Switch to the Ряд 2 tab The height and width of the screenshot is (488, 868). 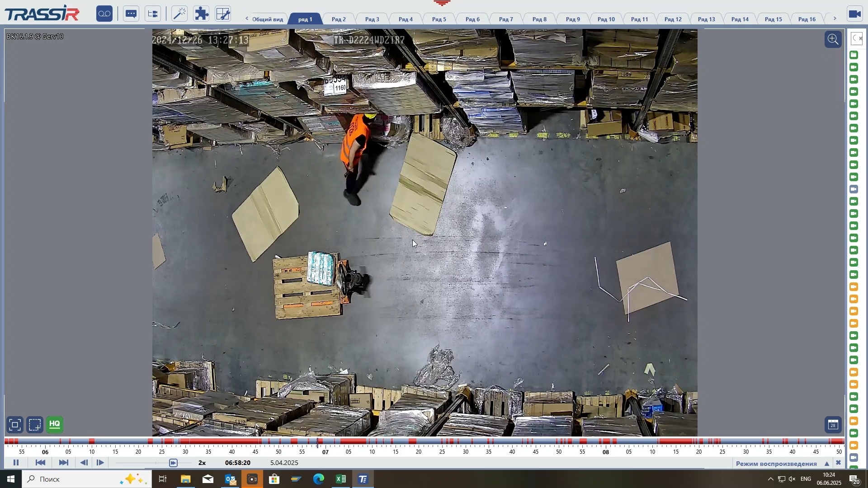click(x=339, y=19)
